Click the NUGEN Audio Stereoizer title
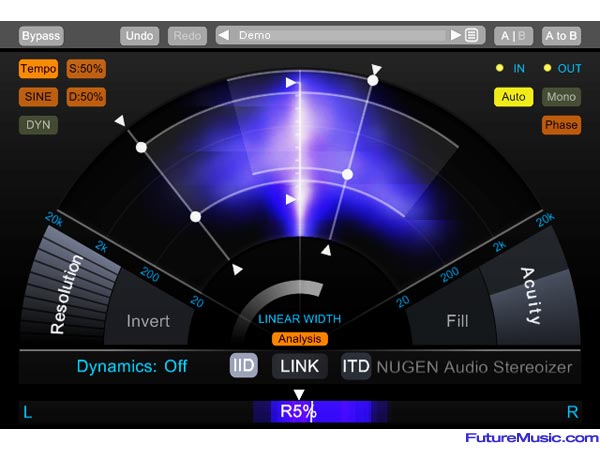The height and width of the screenshot is (450, 600). [x=474, y=367]
